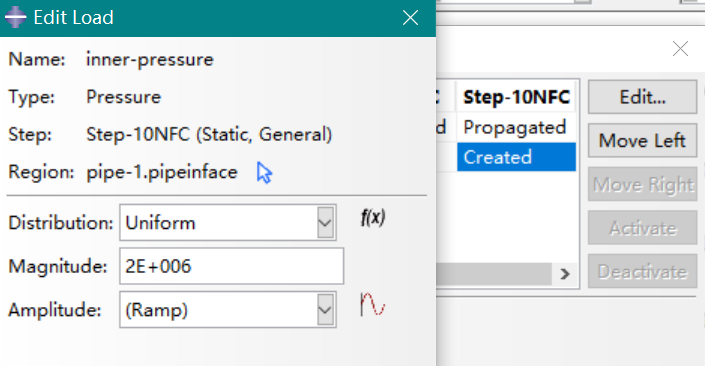The width and height of the screenshot is (705, 366).
Task: Click the region selection arrow cursor icon
Action: [x=264, y=173]
